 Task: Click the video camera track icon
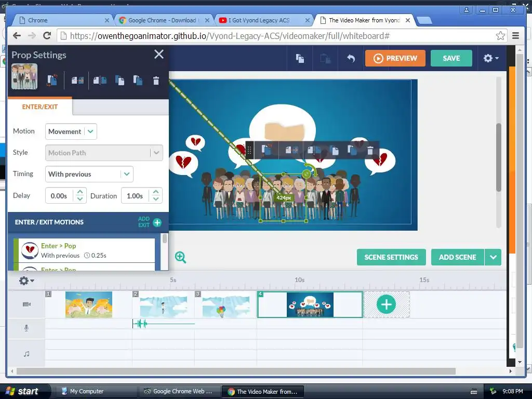pos(26,304)
